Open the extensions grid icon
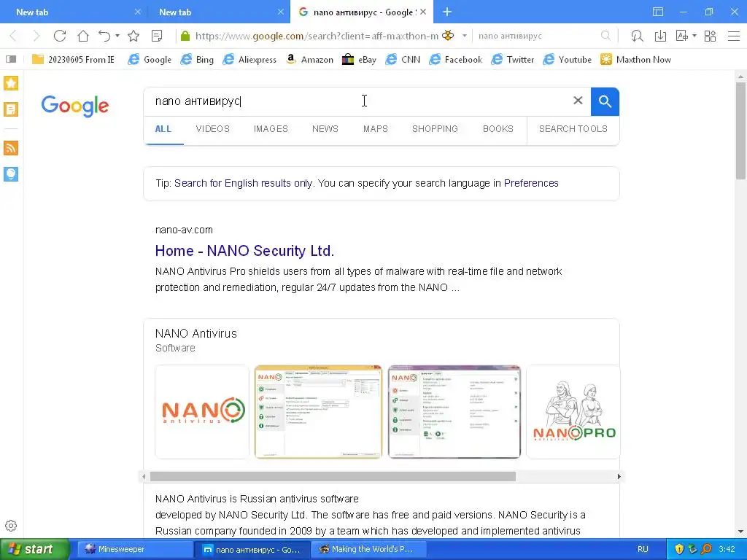747x560 pixels. 711,36
